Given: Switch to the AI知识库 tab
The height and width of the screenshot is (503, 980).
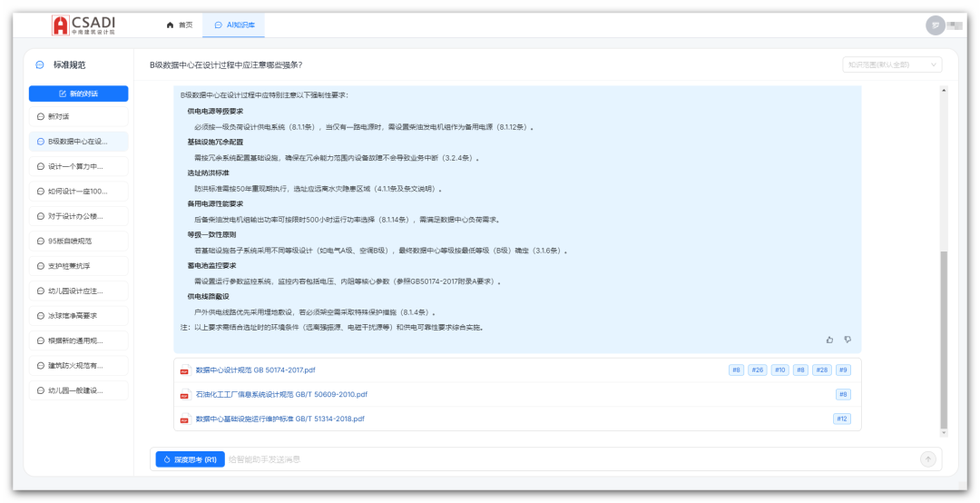Looking at the screenshot, I should click(x=234, y=25).
